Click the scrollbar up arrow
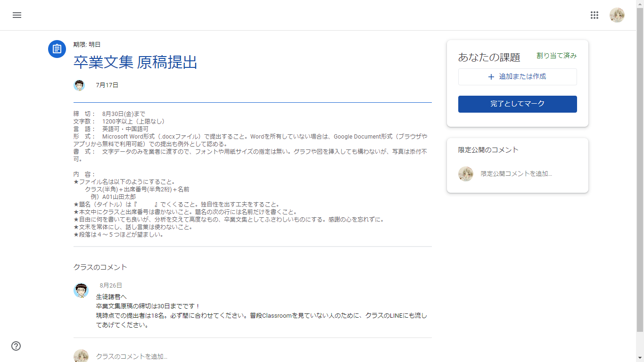Viewport: 644px width, 362px height. point(640,3)
